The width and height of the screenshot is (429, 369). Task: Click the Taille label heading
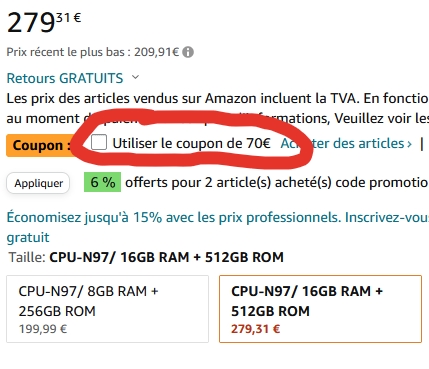tap(27, 257)
